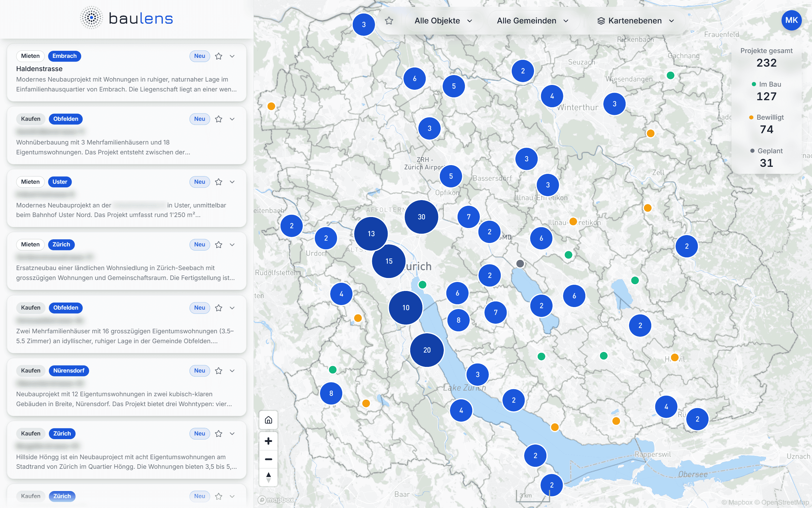Favorite the Nürensdorf listing
The image size is (812, 508).
point(219,371)
